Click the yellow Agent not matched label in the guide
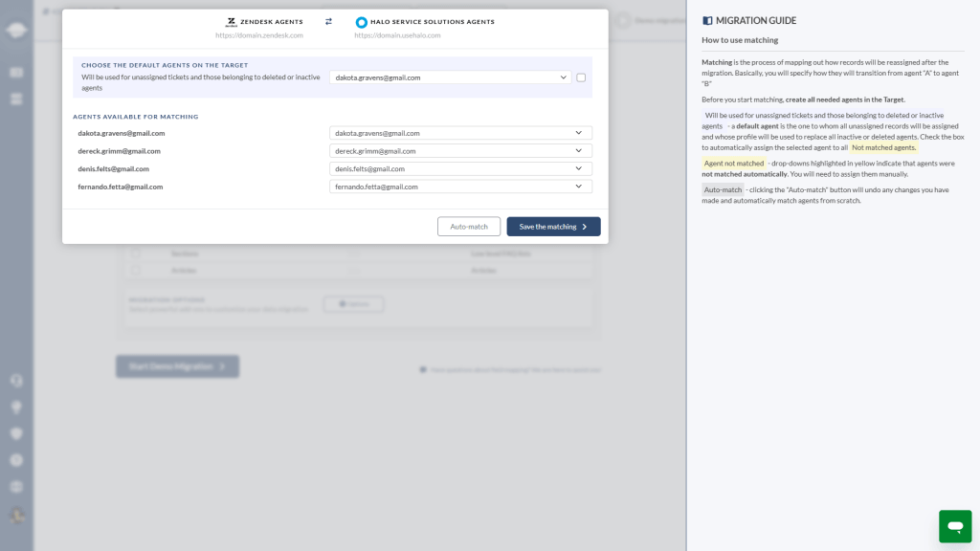Screen dimensions: 980x551 pos(734,163)
